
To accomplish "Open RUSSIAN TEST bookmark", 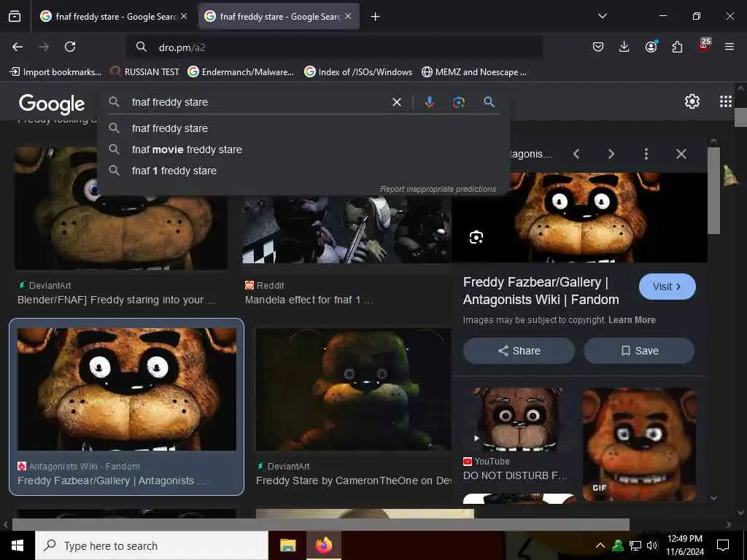I will (x=145, y=72).
